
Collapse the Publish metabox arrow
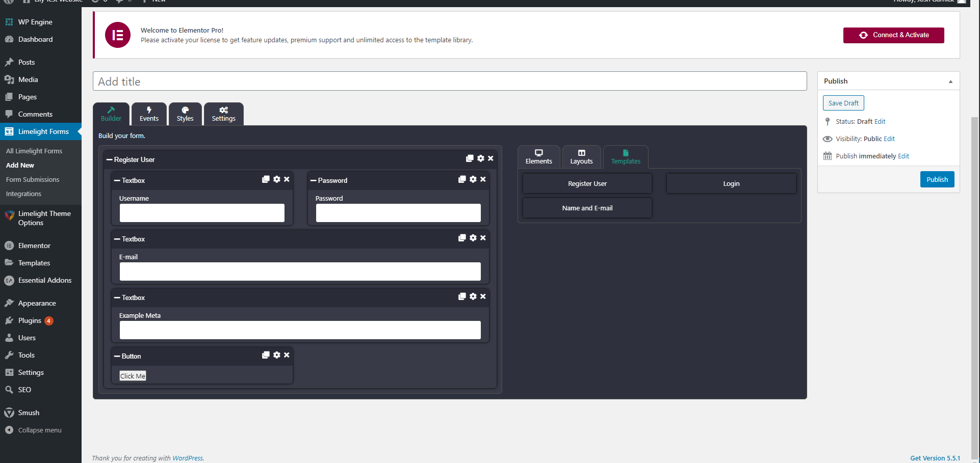[x=950, y=81]
